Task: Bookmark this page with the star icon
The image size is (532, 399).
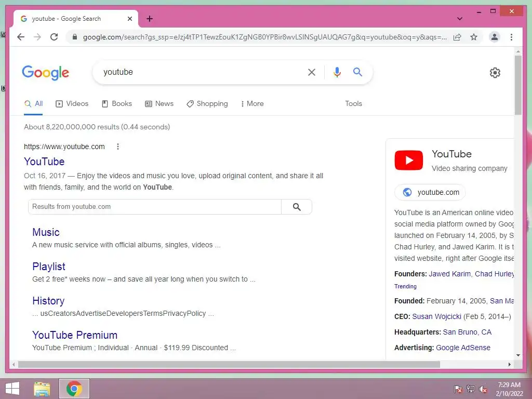Action: pos(474,37)
